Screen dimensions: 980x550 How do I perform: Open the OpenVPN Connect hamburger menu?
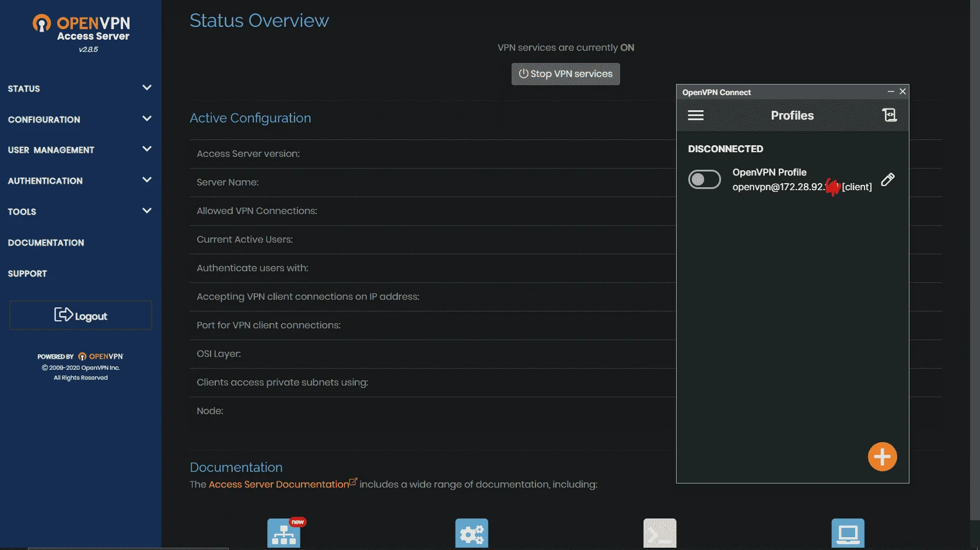pos(695,115)
